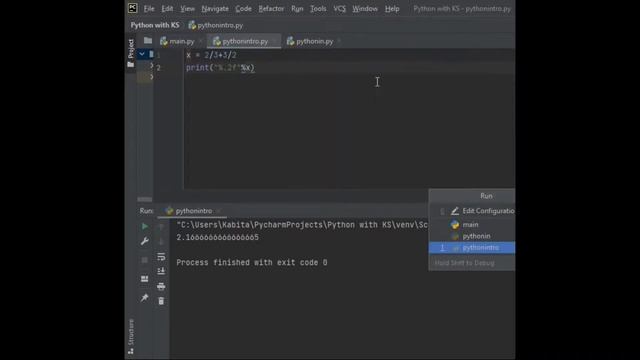Open the Refactor menu
The image size is (640, 360).
(271, 9)
